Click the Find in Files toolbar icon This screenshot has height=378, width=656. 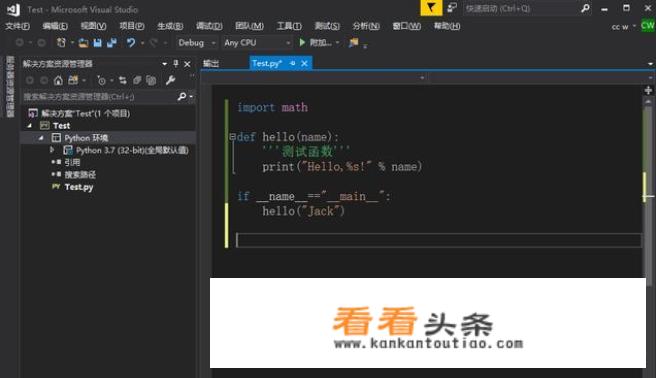click(x=354, y=43)
